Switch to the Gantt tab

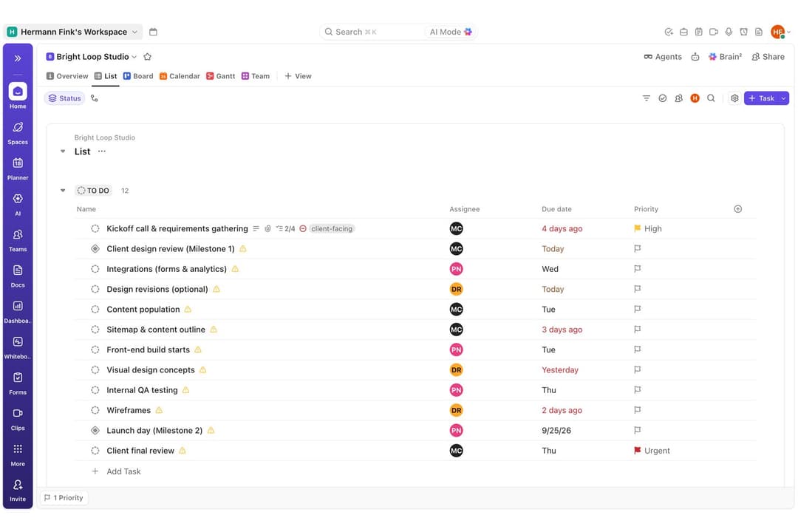(x=220, y=76)
